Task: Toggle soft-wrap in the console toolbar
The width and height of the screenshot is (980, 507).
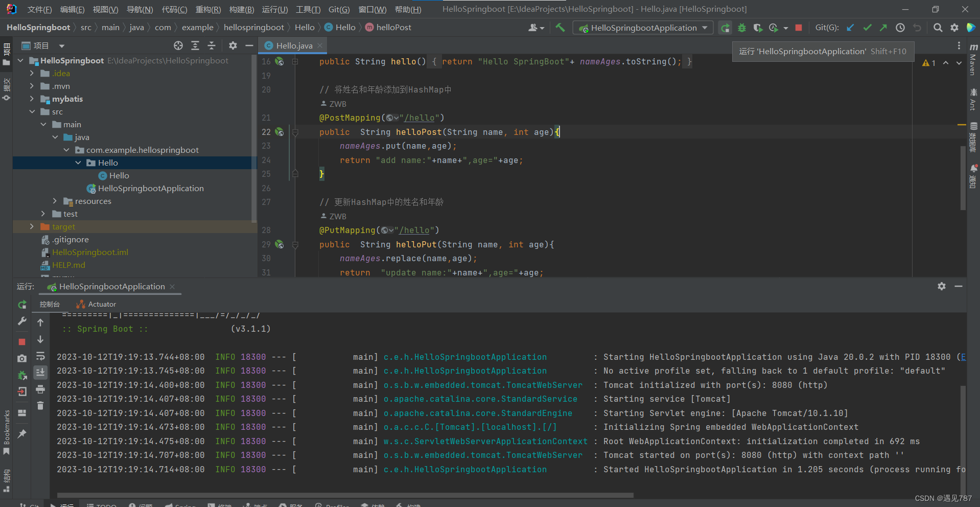Action: click(40, 356)
